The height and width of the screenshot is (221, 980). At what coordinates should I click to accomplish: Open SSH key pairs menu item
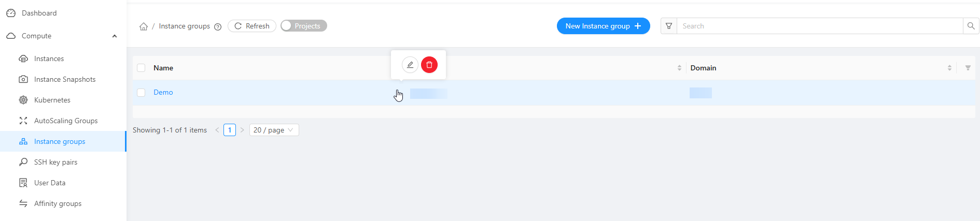click(x=55, y=162)
